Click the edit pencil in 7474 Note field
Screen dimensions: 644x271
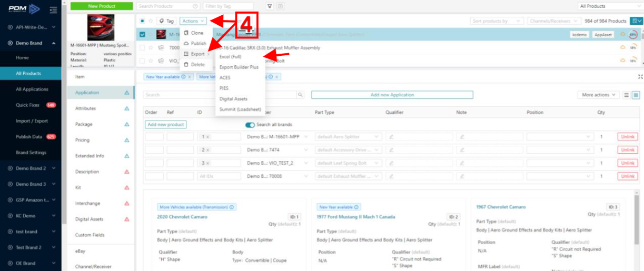[x=462, y=150]
